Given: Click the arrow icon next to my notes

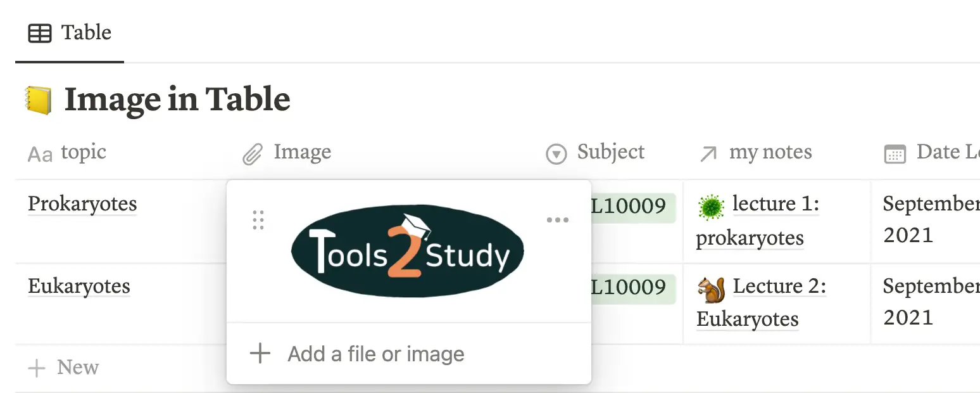Looking at the screenshot, I should [708, 152].
